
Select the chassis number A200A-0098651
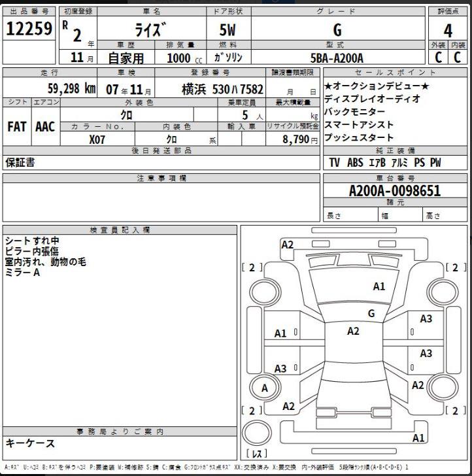point(395,191)
